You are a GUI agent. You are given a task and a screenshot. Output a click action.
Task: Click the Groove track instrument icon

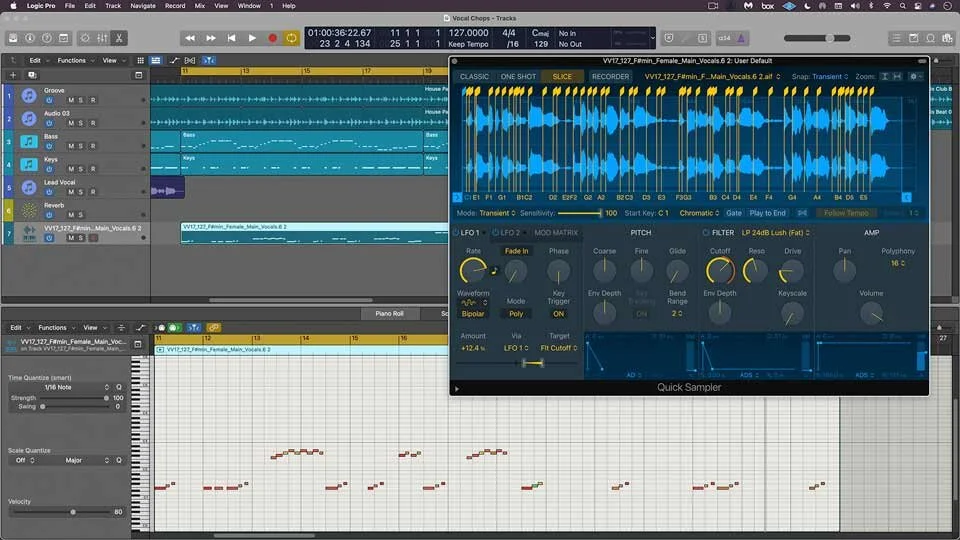point(28,96)
